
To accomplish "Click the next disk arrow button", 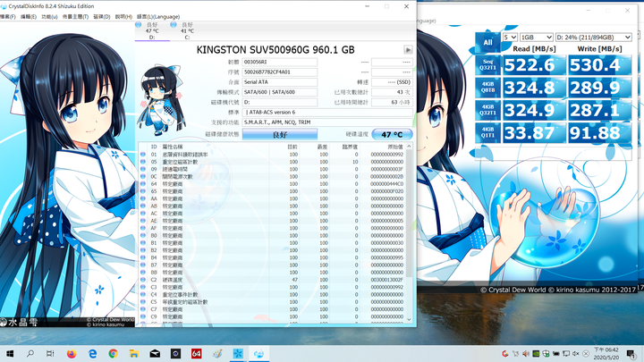I will [x=408, y=50].
